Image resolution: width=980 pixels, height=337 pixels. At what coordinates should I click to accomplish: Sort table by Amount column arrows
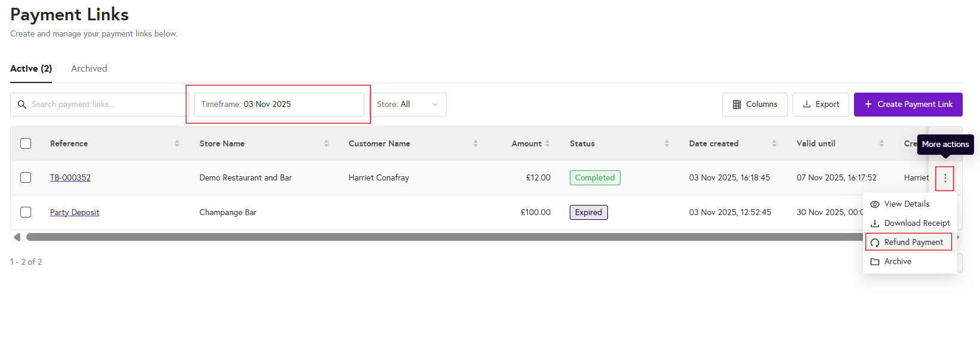(547, 143)
